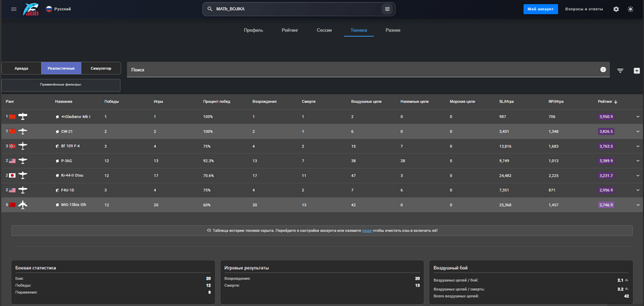
Task: Open search options tune icon
Action: point(387,9)
